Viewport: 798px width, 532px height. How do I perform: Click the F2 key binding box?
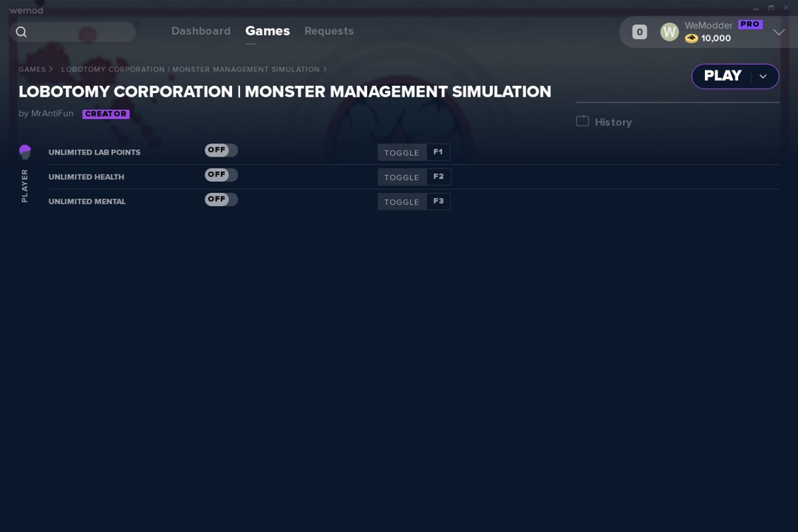point(439,177)
